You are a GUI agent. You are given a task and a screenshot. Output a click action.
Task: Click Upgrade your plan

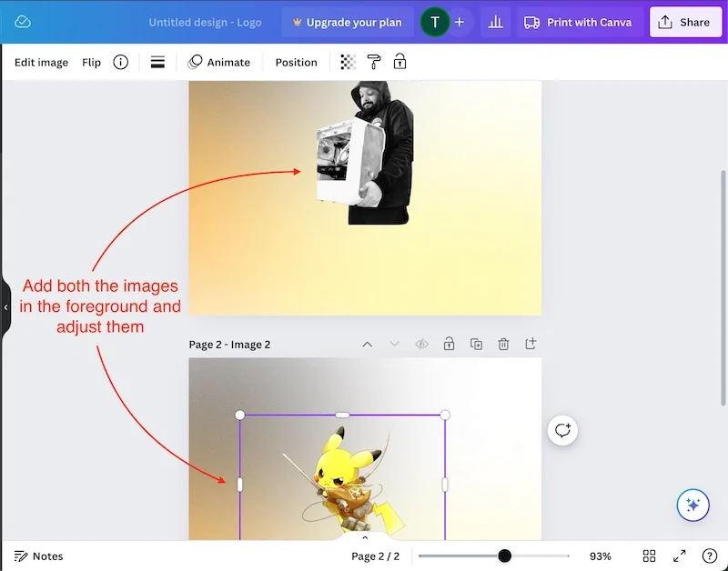[347, 22]
